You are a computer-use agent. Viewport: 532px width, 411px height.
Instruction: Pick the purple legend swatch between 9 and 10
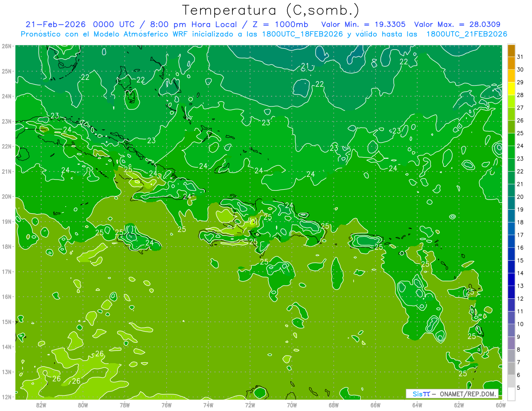511,330
